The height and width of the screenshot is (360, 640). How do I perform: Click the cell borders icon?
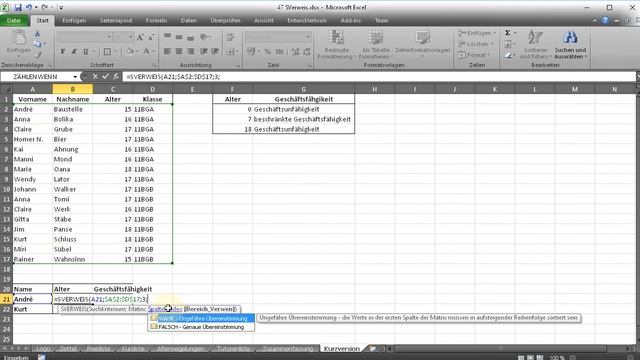pos(107,51)
